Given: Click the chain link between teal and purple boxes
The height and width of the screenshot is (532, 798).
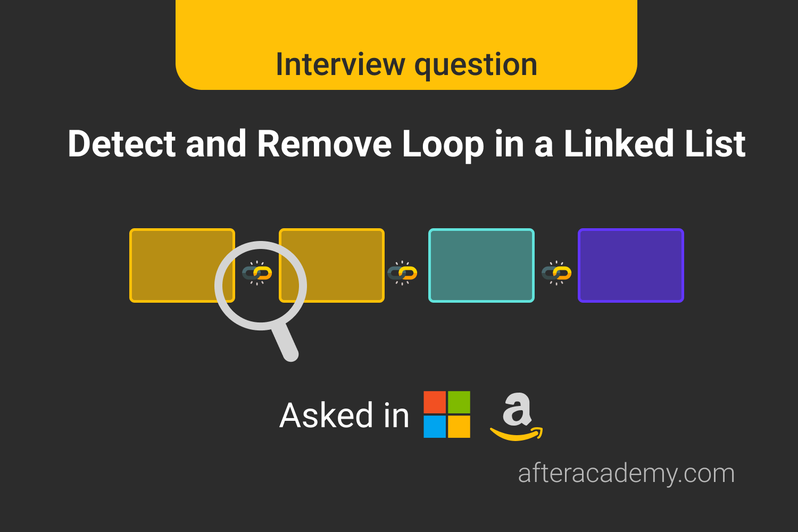Looking at the screenshot, I should tap(556, 273).
